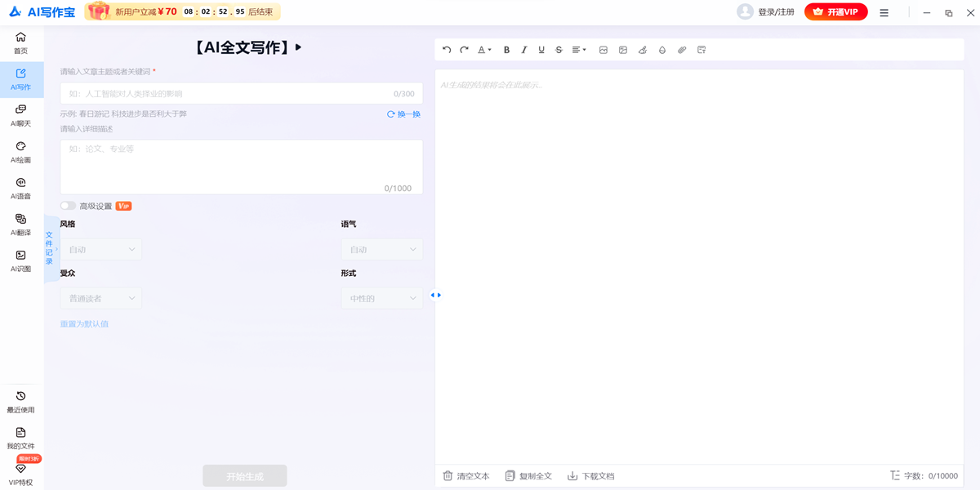This screenshot has height=490, width=980.
Task: Insert an image into the document
Action: coord(604,50)
